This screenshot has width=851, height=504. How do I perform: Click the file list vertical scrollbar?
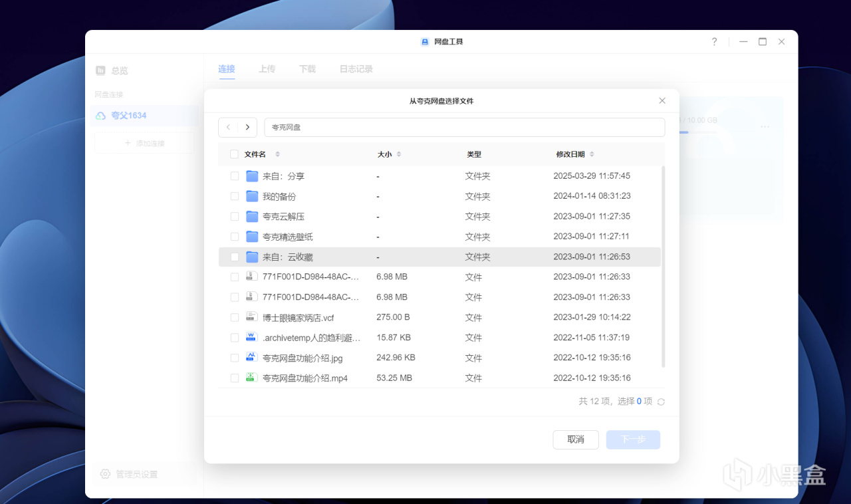point(664,267)
